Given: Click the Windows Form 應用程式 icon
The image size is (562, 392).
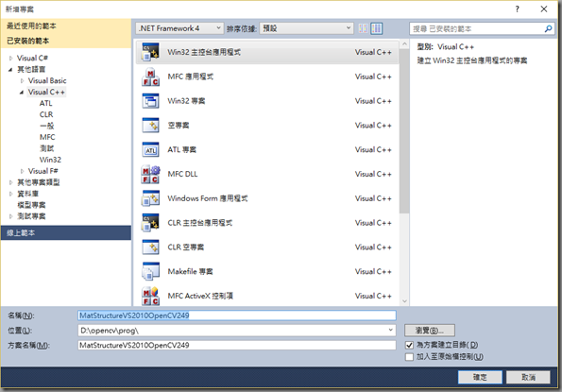Looking at the screenshot, I should click(x=150, y=198).
